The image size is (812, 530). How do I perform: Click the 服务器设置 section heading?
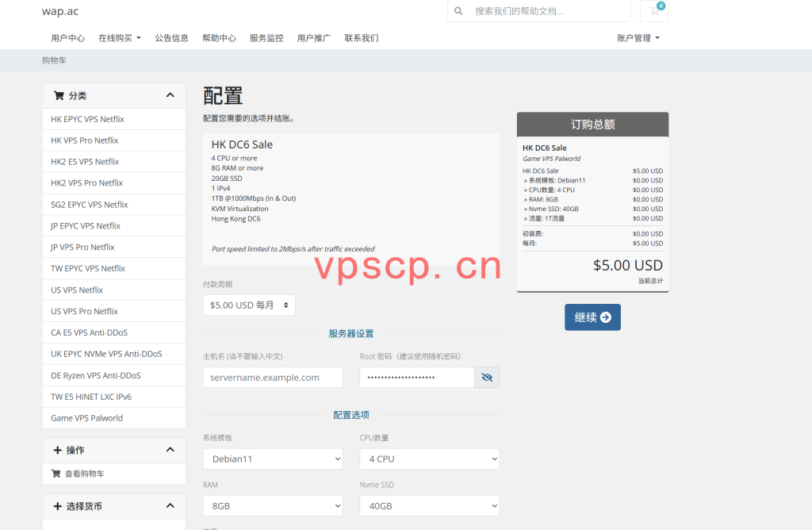[351, 334]
